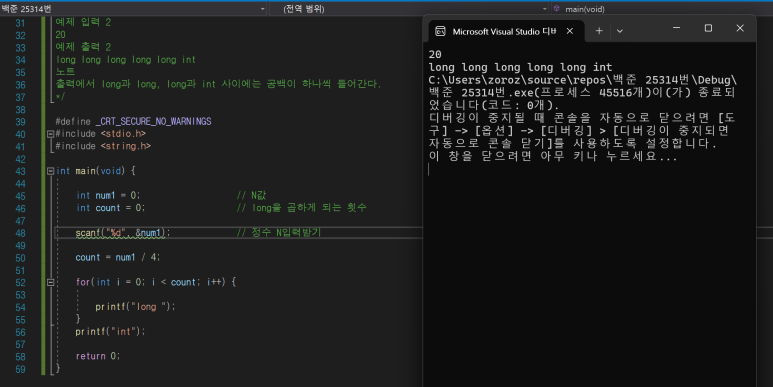Close the debug console window
Image resolution: width=773 pixels, height=387 pixels.
740,28
